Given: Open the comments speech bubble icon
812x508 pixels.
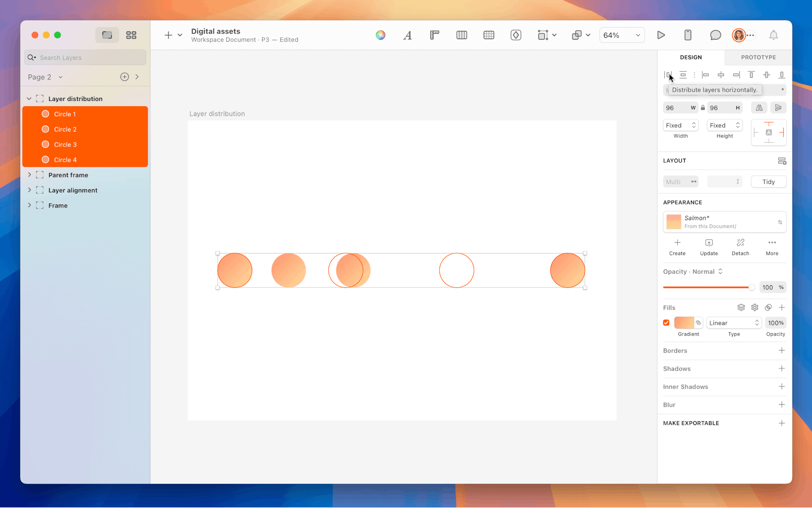Looking at the screenshot, I should coord(715,35).
